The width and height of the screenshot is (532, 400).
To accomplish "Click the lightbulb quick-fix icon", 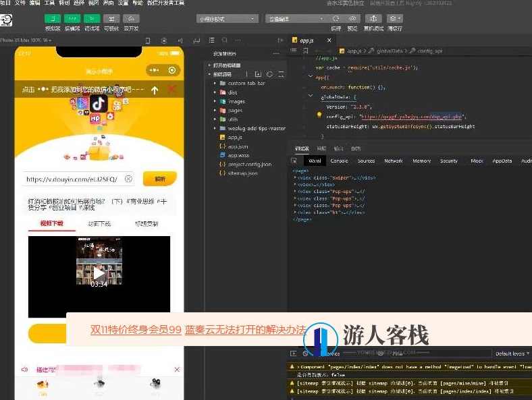I will [x=319, y=115].
